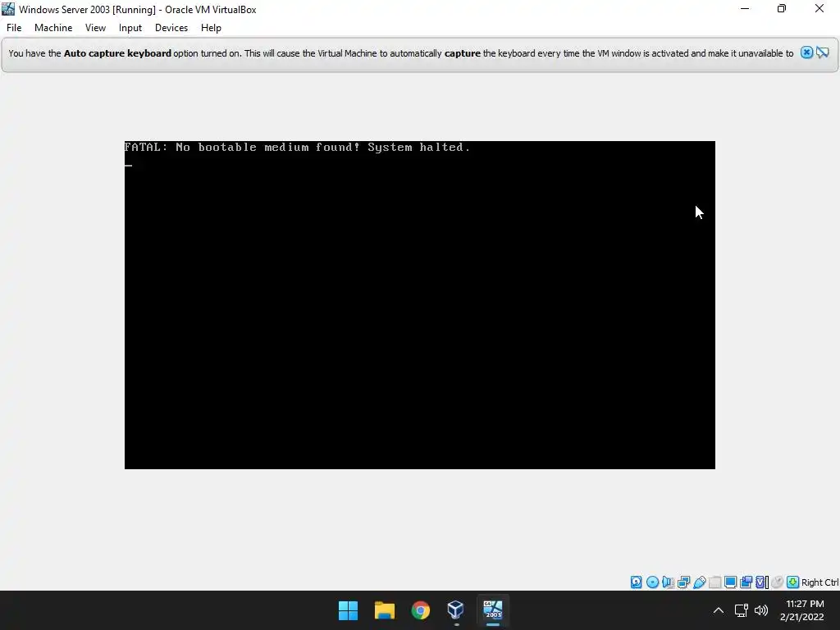The height and width of the screenshot is (630, 840).
Task: Open the Help menu
Action: (x=211, y=28)
